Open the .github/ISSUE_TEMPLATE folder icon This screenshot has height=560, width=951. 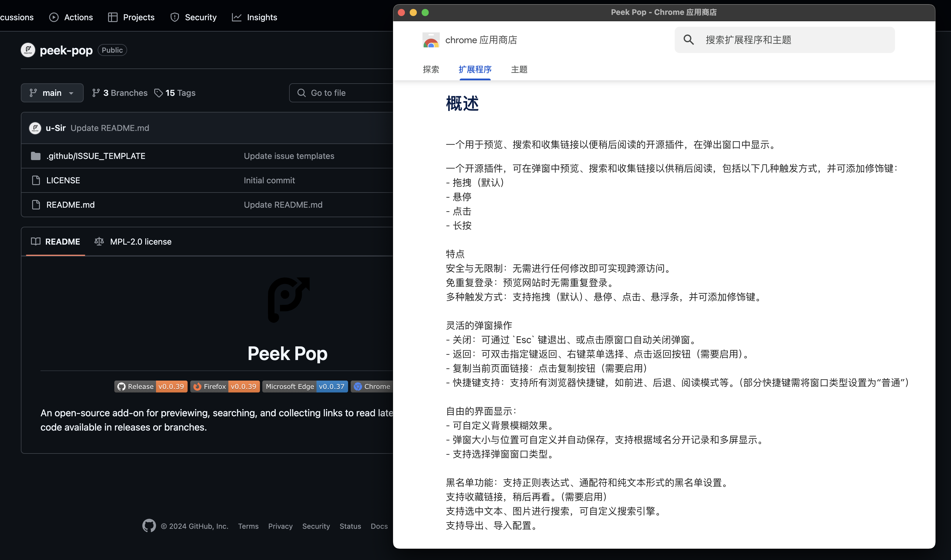36,156
